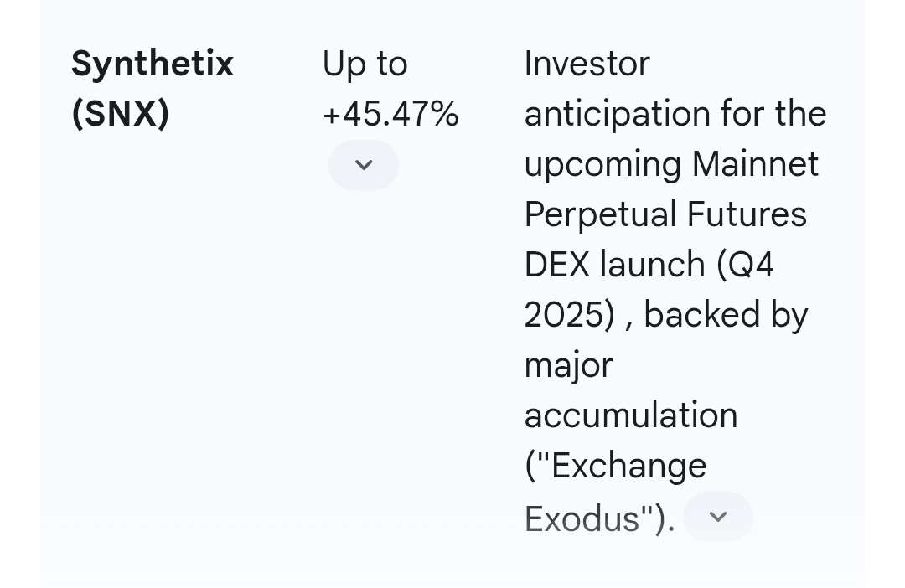Click the word "Investor"
Viewport: 905px width, 588px height.
[587, 64]
